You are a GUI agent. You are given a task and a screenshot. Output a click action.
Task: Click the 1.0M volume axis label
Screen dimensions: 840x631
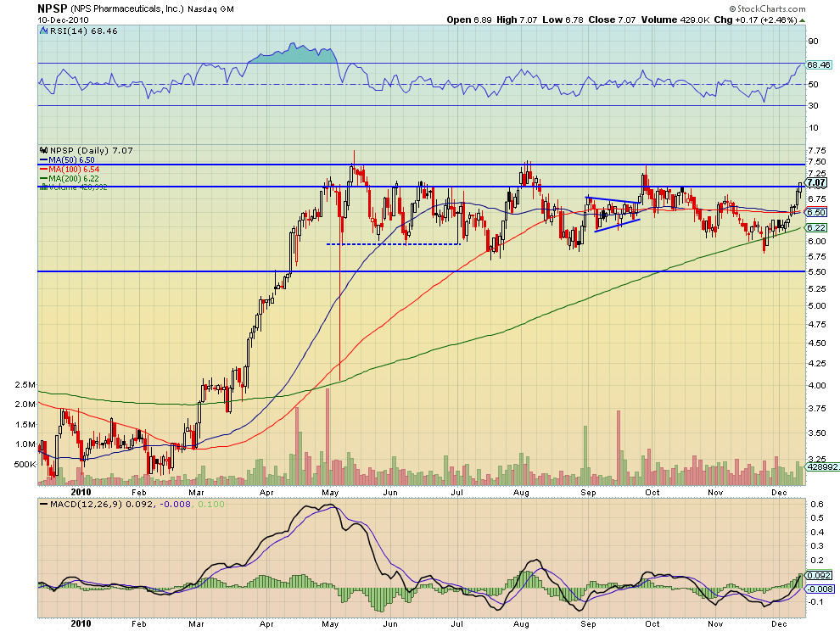(x=25, y=444)
